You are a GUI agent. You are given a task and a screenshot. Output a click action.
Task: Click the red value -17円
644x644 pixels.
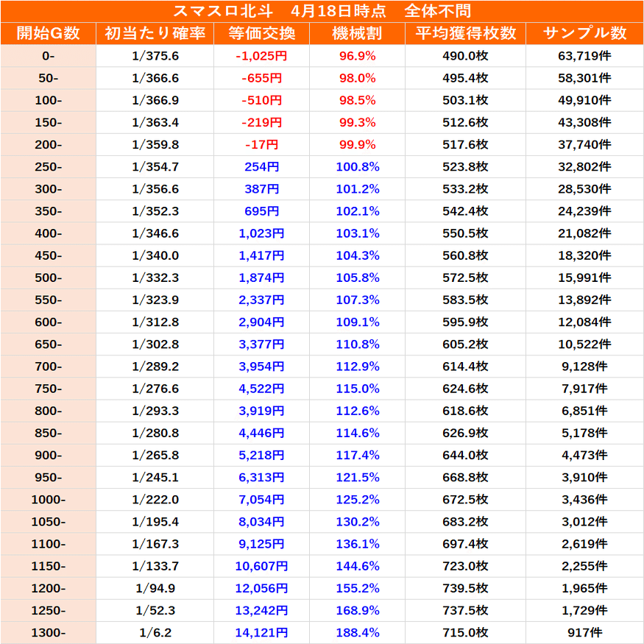261,144
